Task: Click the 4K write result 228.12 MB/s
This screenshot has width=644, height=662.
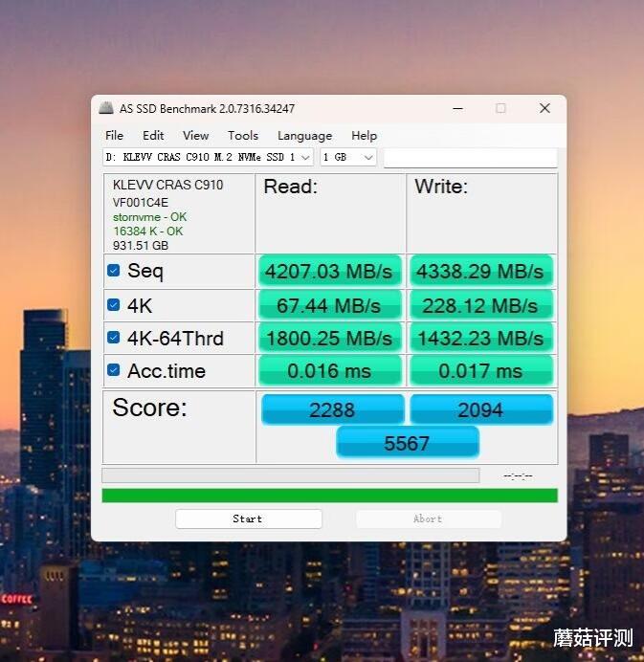Action: tap(481, 305)
